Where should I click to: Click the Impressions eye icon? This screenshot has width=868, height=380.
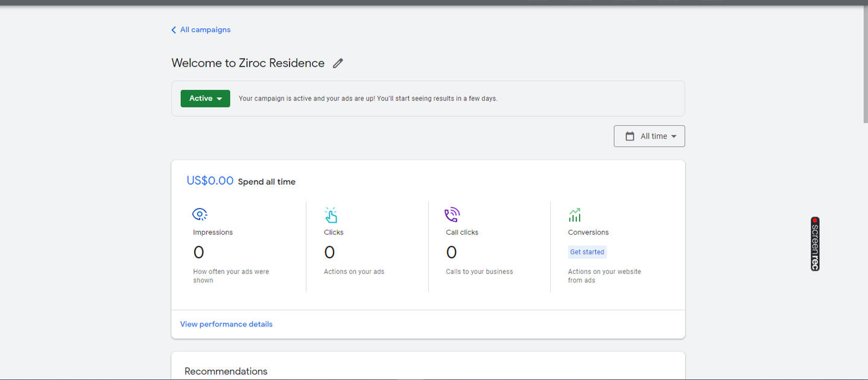(x=200, y=214)
